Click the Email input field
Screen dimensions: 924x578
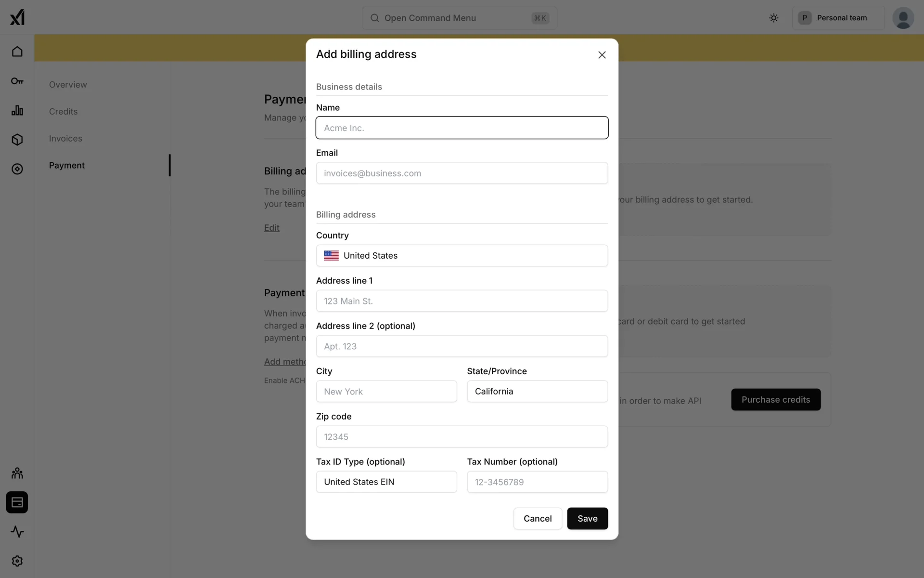pyautogui.click(x=462, y=173)
